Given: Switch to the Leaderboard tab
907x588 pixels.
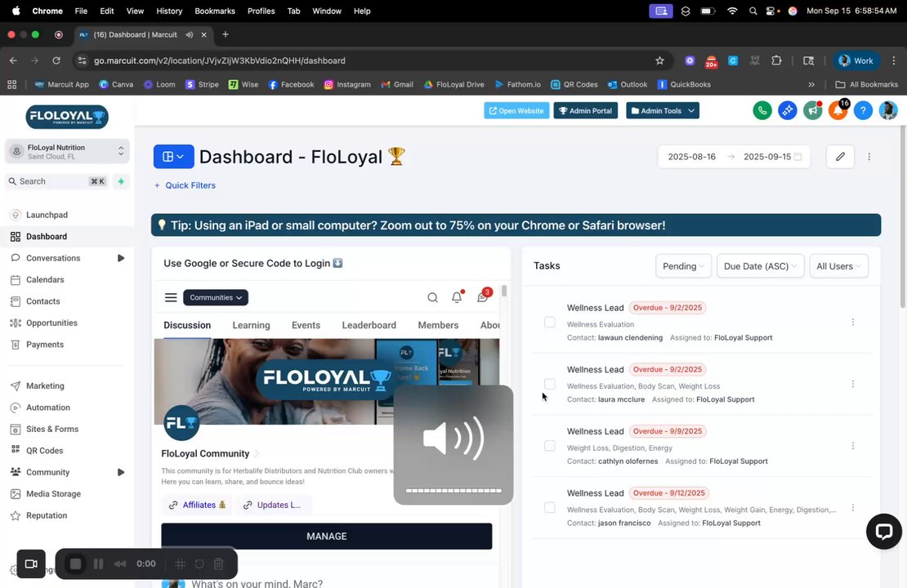Looking at the screenshot, I should pos(369,325).
